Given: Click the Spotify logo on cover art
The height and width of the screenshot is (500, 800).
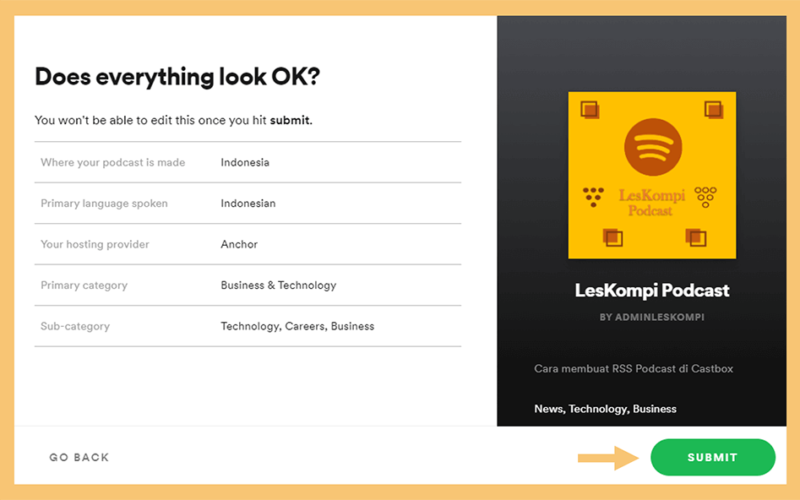Looking at the screenshot, I should 653,147.
